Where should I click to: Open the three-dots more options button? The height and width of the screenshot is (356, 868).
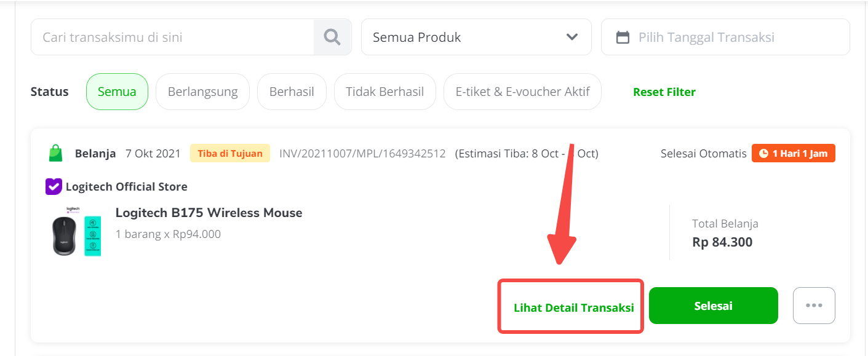pos(814,306)
